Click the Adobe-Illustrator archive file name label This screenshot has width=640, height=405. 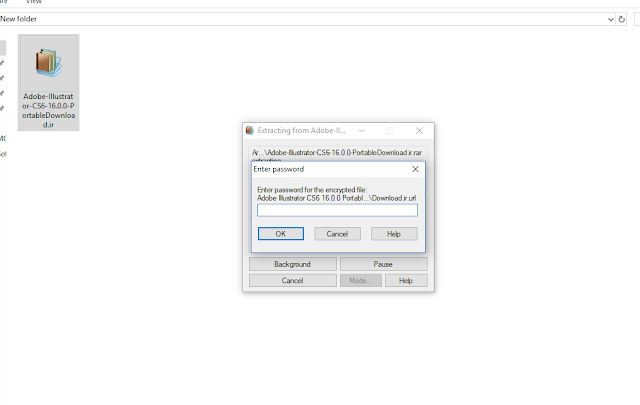[49, 110]
